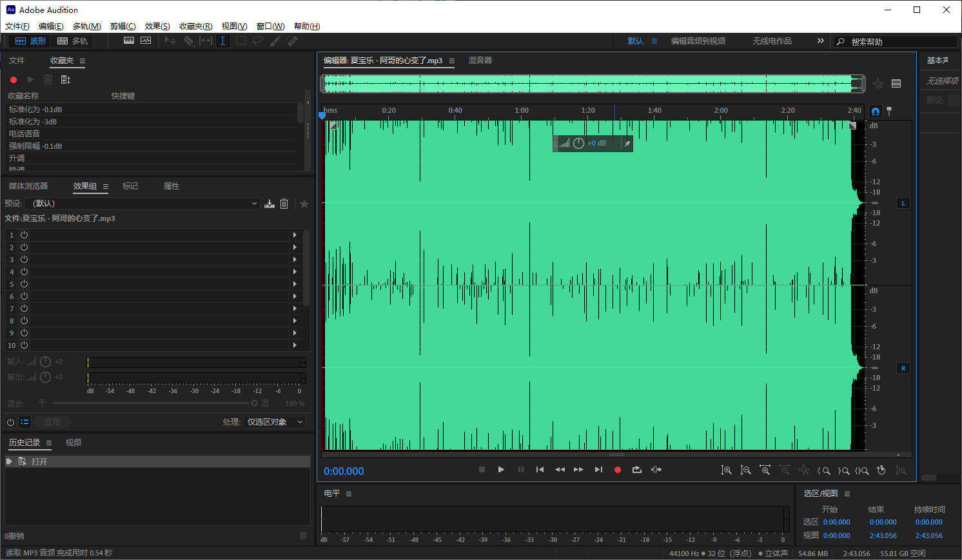This screenshot has width=962, height=560.
Task: Select the 编辑音频到视频 workspace
Action: [698, 41]
